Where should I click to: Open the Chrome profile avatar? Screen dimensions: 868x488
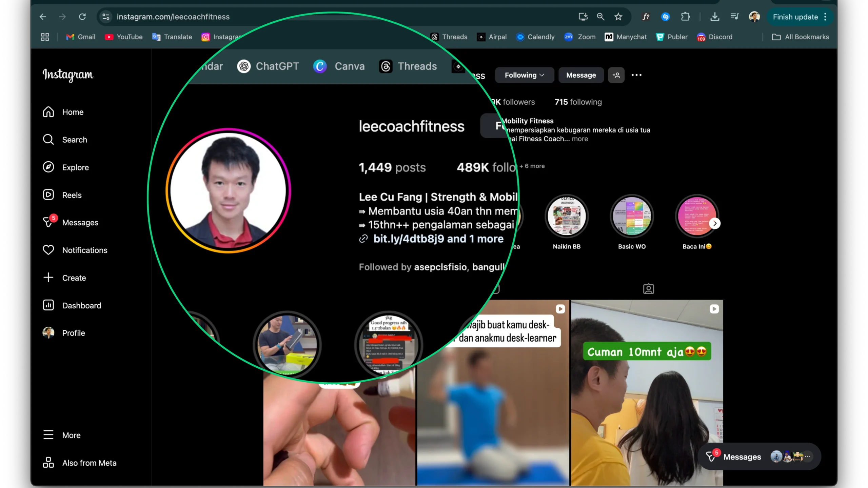(754, 17)
